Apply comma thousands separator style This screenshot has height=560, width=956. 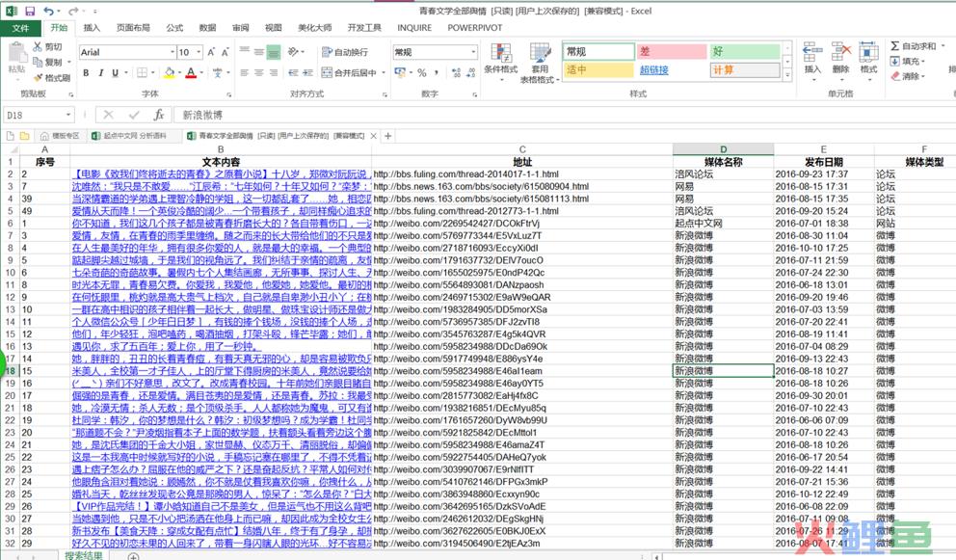pyautogui.click(x=437, y=72)
